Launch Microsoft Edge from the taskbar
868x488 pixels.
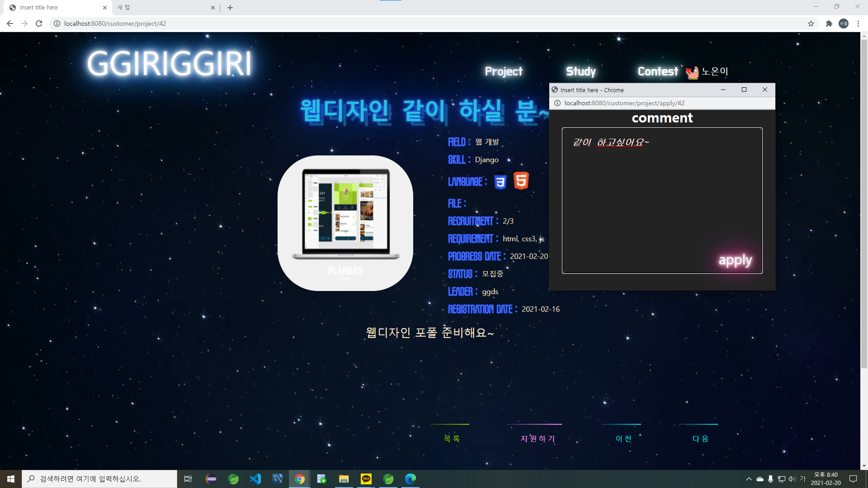(410, 479)
